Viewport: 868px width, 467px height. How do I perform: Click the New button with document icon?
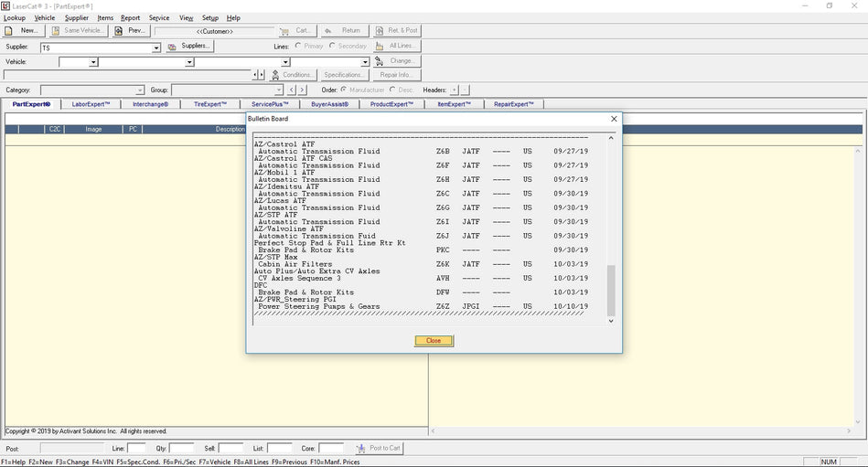tap(25, 30)
